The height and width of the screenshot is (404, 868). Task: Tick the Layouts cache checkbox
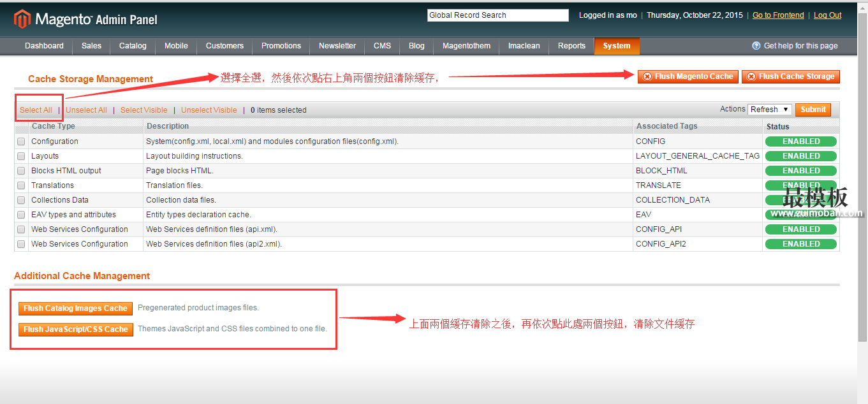pyautogui.click(x=21, y=156)
